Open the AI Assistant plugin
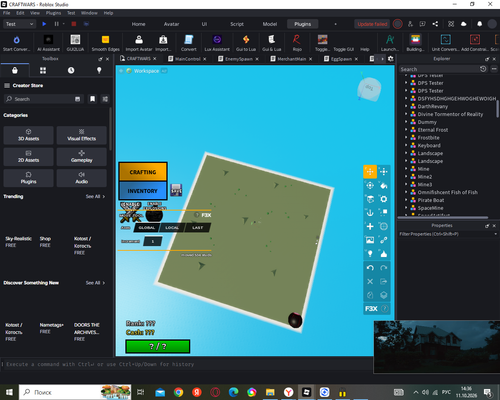Image resolution: width=500 pixels, height=400 pixels. (48, 43)
